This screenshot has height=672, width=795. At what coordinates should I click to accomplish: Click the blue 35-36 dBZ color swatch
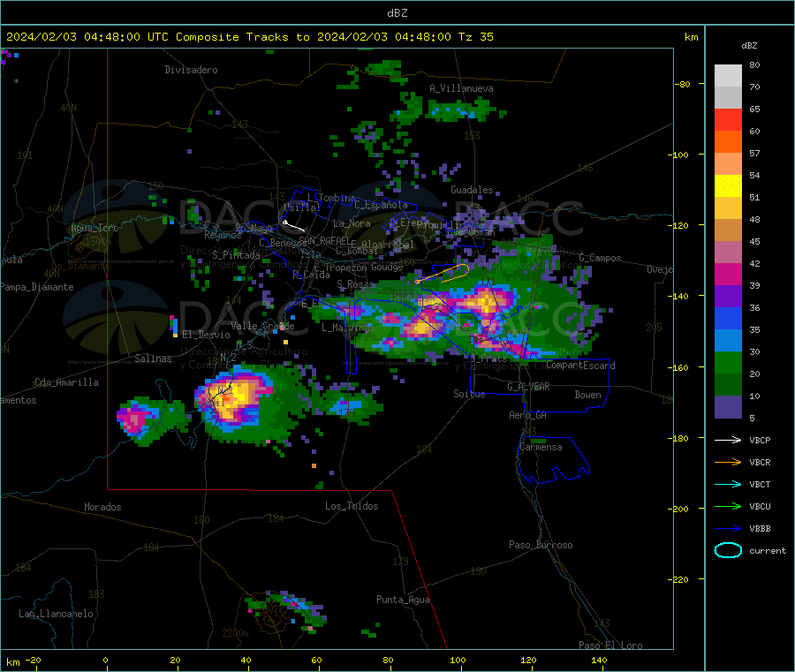[x=728, y=318]
